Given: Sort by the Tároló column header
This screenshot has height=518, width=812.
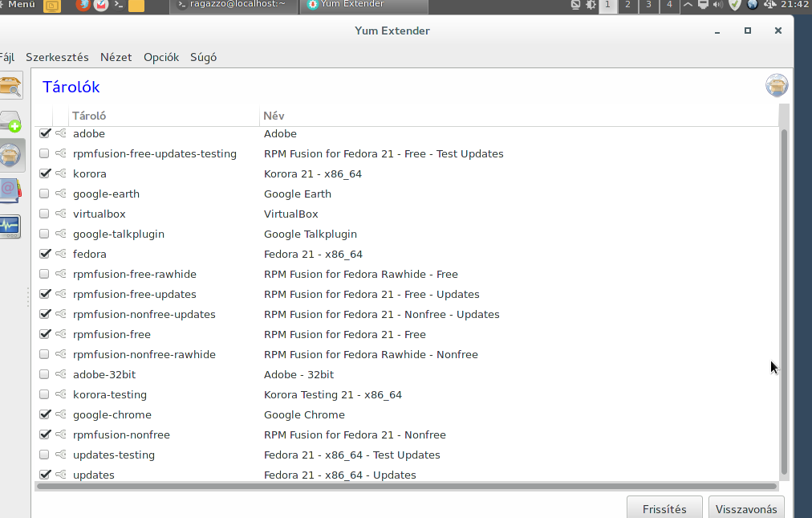Looking at the screenshot, I should 163,116.
